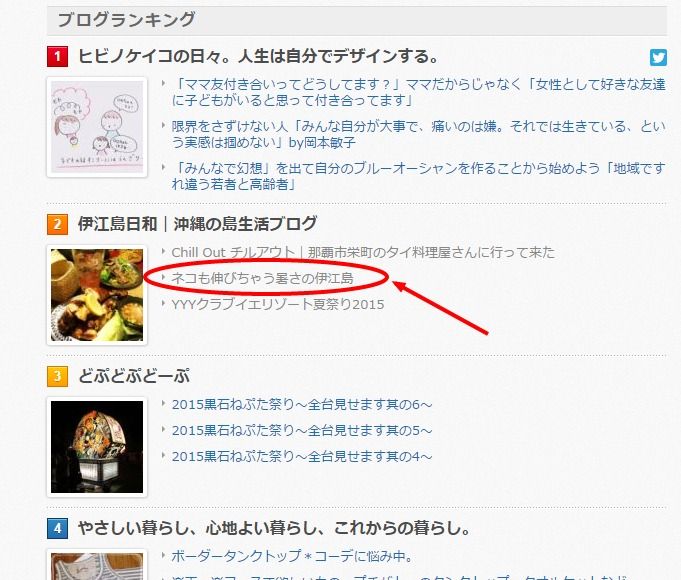This screenshot has width=681, height=580.
Task: Open the みんなで幻想 article link
Action: click(x=419, y=176)
